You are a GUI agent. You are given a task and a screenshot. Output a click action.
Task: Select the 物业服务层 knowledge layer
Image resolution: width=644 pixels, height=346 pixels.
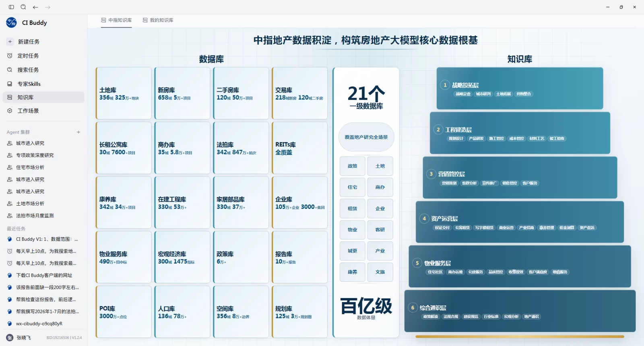[520, 266]
